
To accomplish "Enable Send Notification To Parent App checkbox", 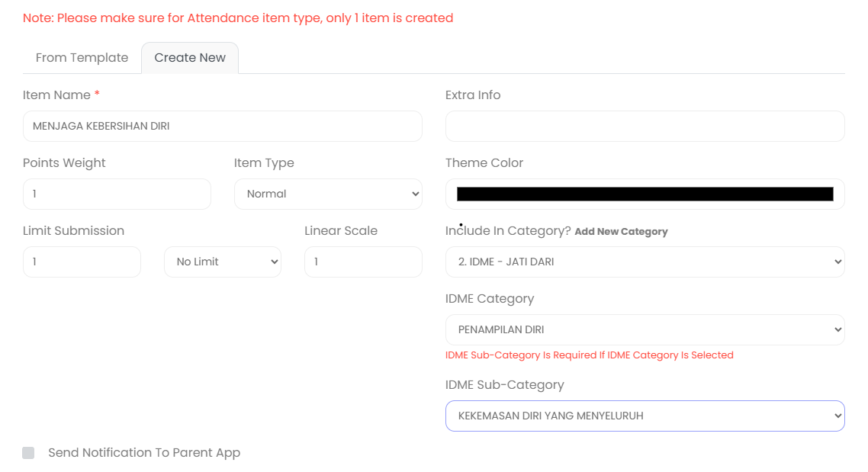I will pos(28,453).
